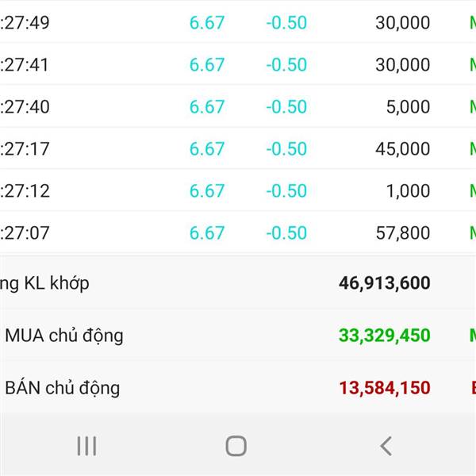Viewport: 476px width, 476px height.
Task: Tap the -0.50 change in the 27:07 row
Action: coord(286,232)
